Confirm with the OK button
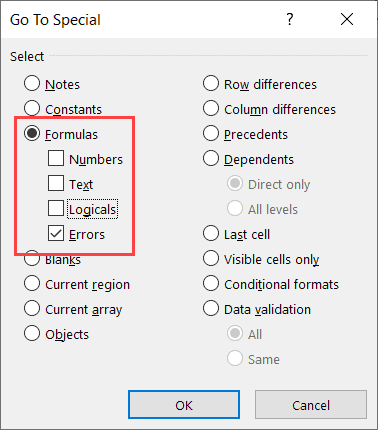 tap(184, 405)
